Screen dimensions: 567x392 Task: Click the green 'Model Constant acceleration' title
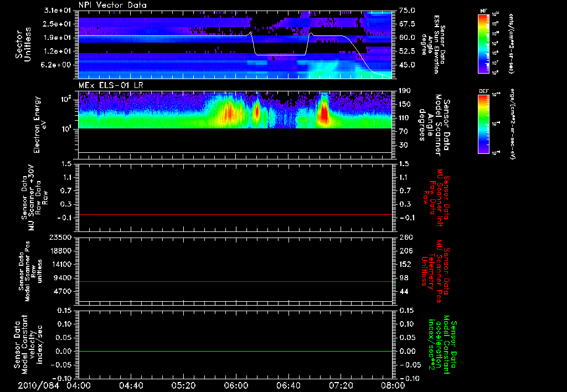pyautogui.click(x=442, y=345)
